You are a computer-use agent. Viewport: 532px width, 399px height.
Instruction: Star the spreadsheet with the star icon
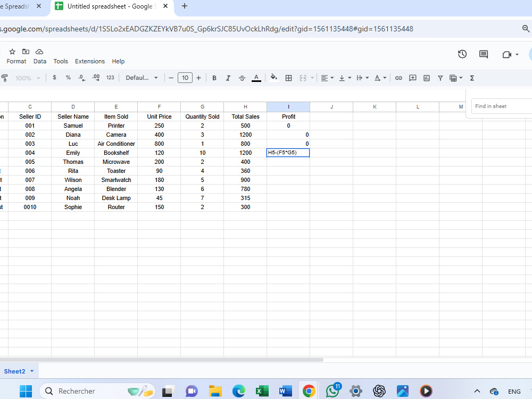tap(12, 52)
